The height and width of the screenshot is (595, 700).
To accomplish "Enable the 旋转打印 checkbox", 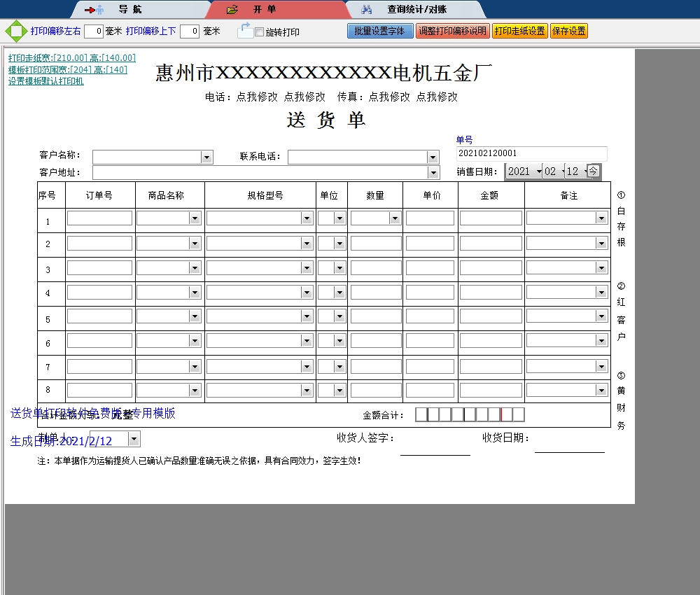I will (260, 32).
